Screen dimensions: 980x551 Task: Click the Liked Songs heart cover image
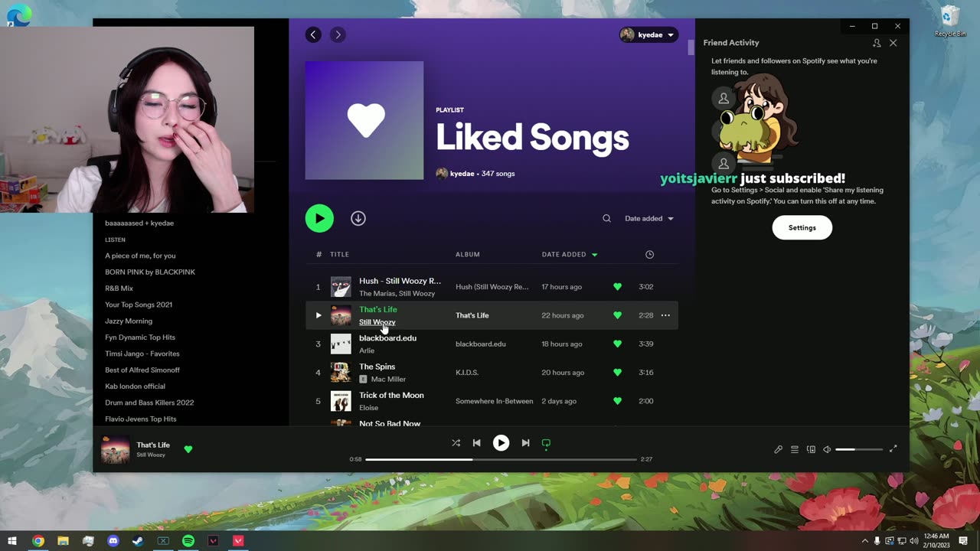tap(364, 120)
